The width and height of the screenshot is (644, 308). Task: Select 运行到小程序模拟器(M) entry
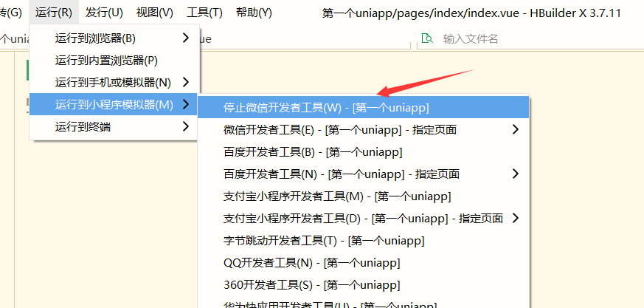(114, 105)
